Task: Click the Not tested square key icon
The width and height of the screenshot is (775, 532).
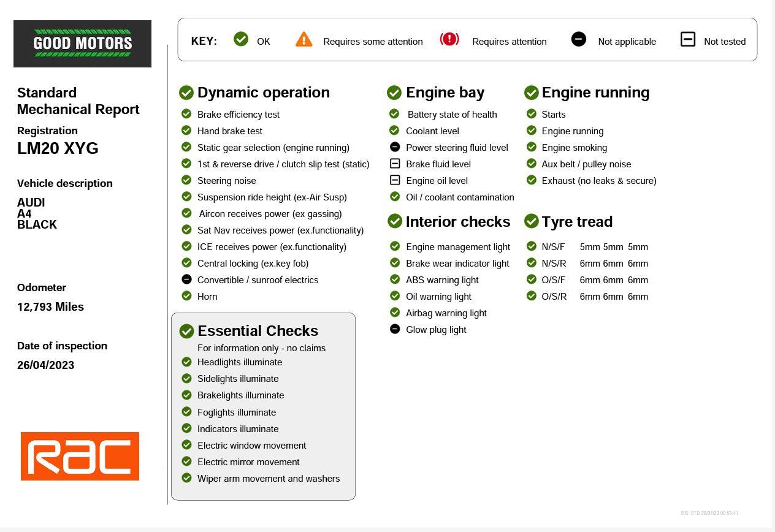Action: click(x=688, y=39)
